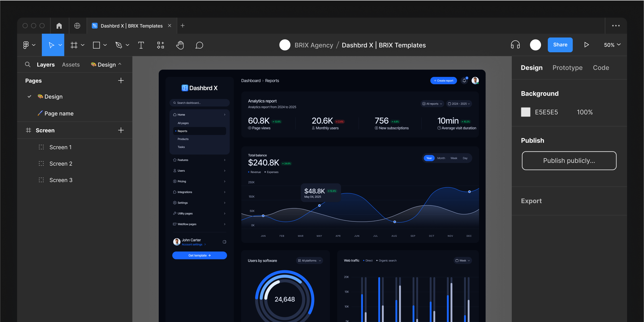Click the Search layers input field
Image resolution: width=644 pixels, height=322 pixels.
point(28,65)
